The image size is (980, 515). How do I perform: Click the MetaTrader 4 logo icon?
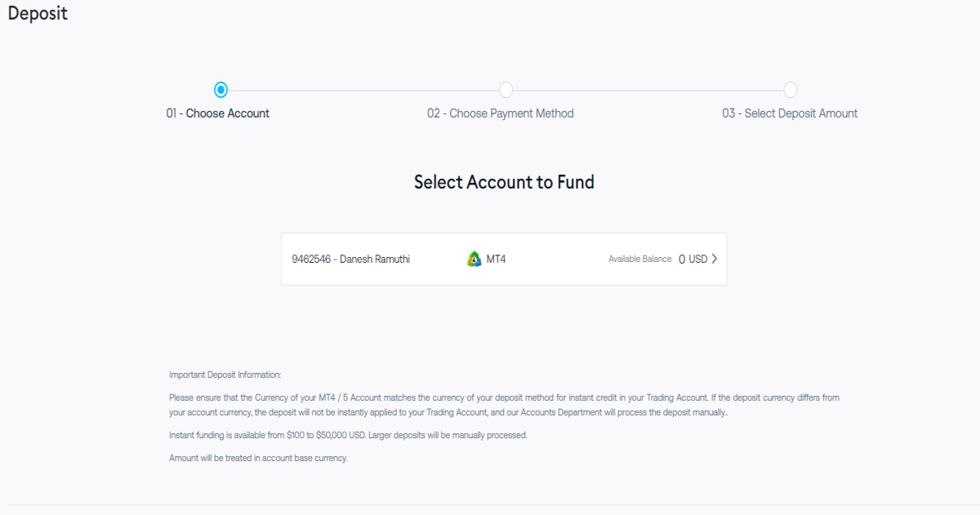[x=474, y=260]
